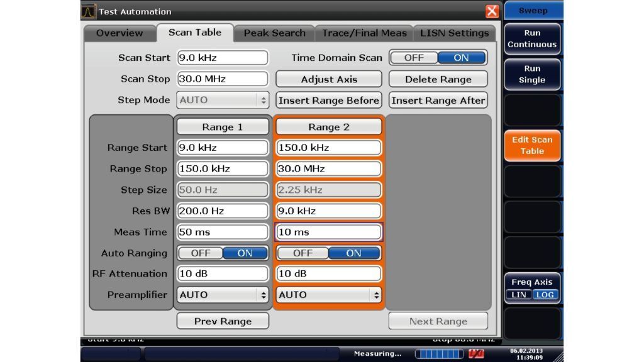644x362 pixels.
Task: Open the Step Mode dropdown
Action: coord(223,100)
